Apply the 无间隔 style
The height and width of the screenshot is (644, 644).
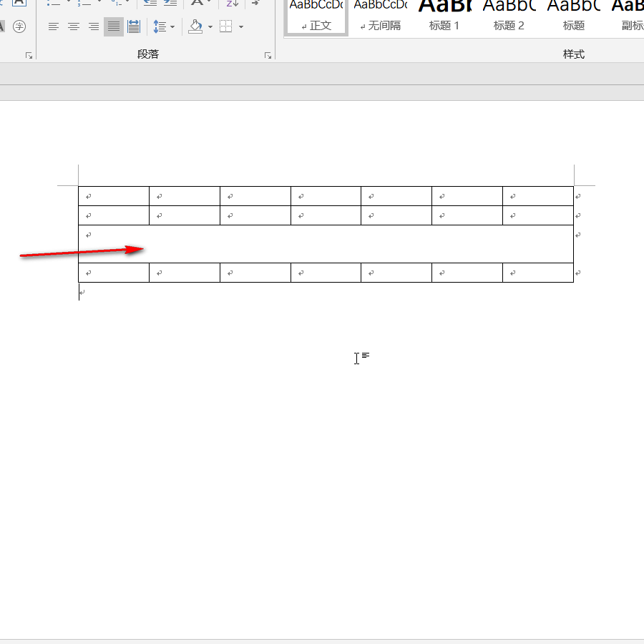pyautogui.click(x=381, y=16)
